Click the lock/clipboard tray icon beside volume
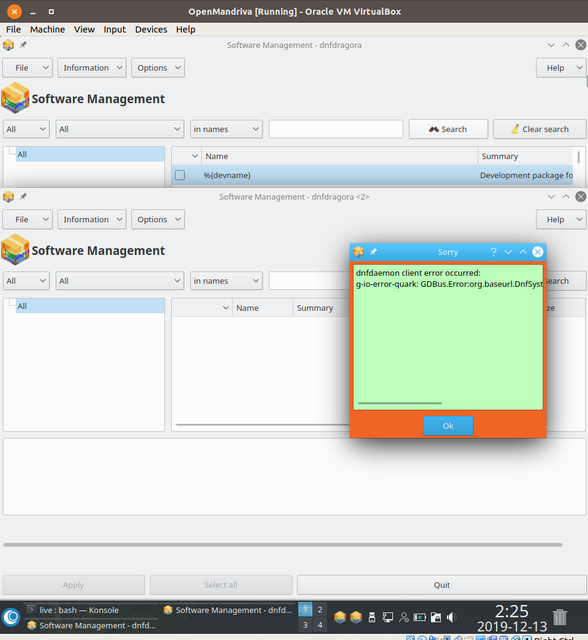588x640 pixels. [435, 617]
